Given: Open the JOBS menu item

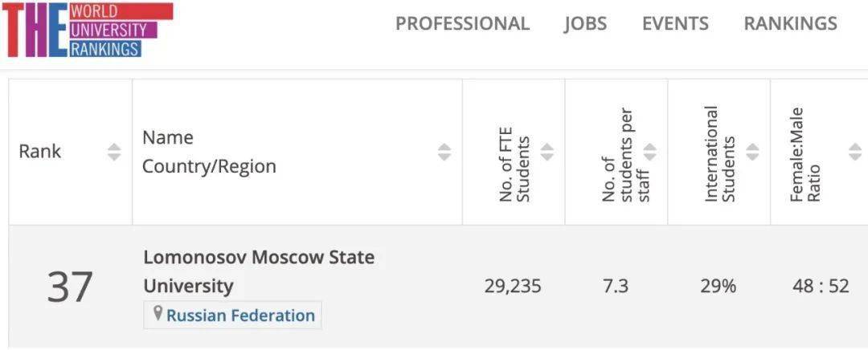Looking at the screenshot, I should 586,24.
